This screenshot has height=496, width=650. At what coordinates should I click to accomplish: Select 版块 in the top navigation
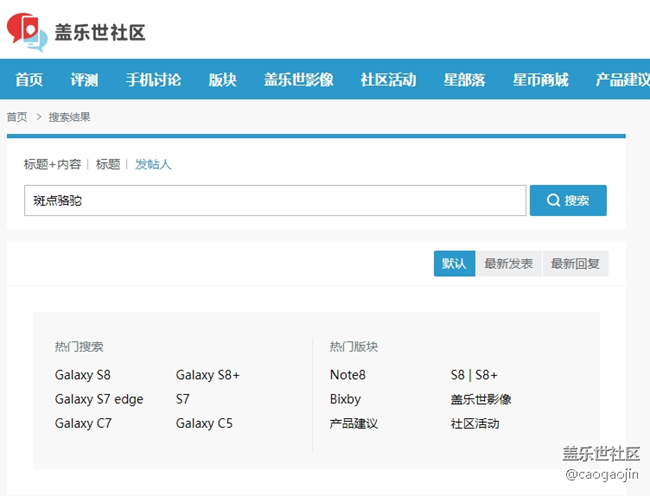pos(222,80)
